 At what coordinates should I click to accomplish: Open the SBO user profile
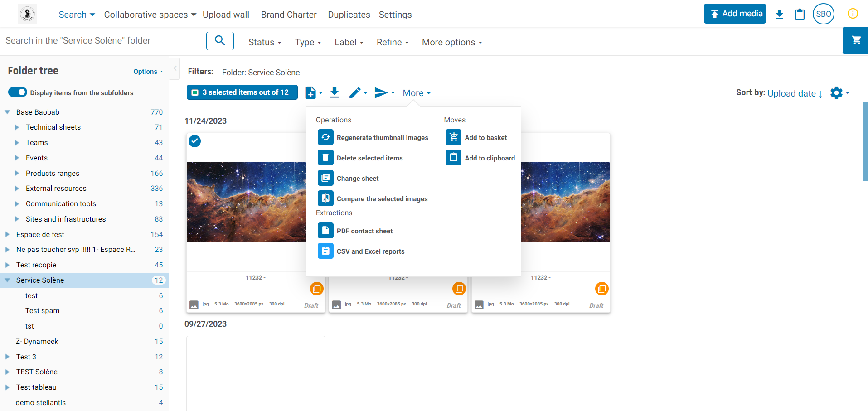point(824,14)
